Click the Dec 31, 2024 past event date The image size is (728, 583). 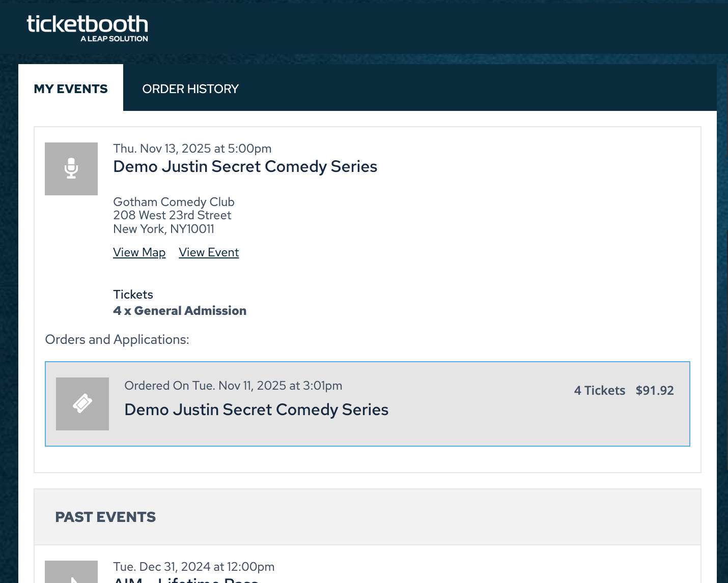coord(193,567)
